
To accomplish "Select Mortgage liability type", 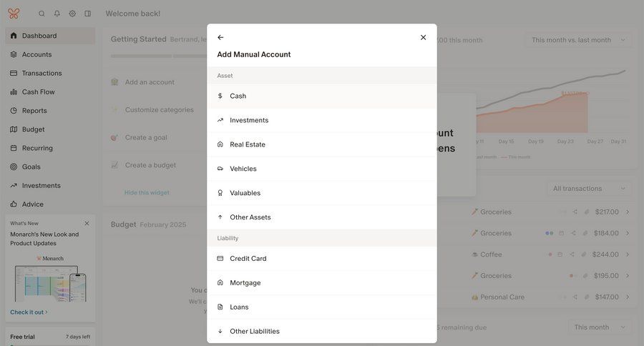I will [322, 283].
